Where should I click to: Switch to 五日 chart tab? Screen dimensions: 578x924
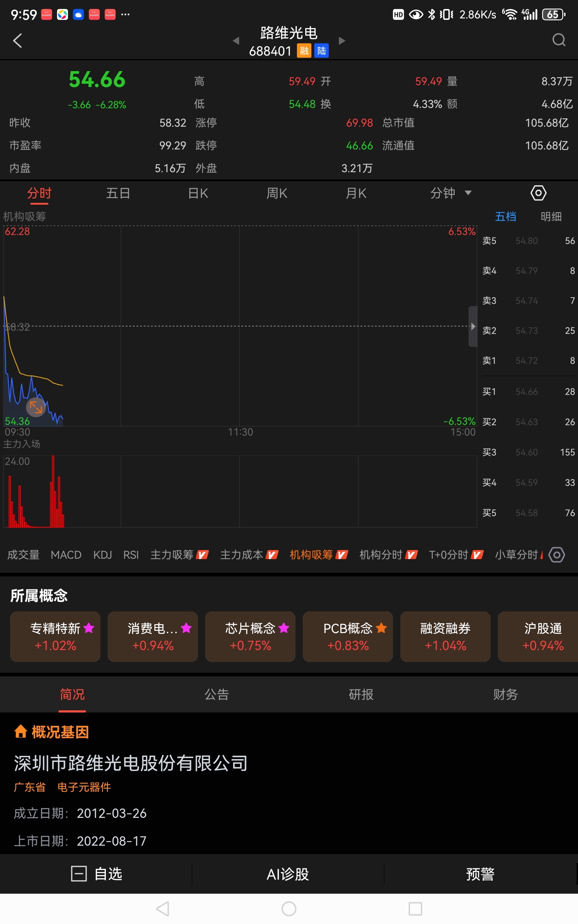tap(118, 193)
